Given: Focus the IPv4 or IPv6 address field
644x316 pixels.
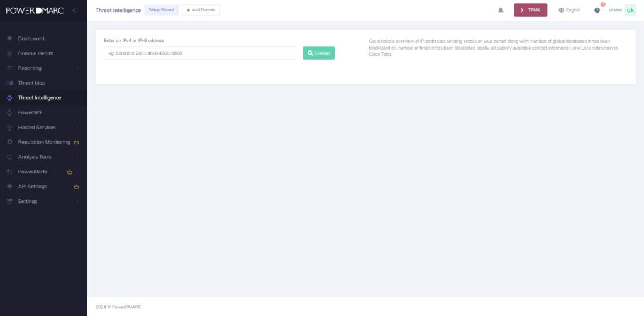Looking at the screenshot, I should (x=200, y=53).
